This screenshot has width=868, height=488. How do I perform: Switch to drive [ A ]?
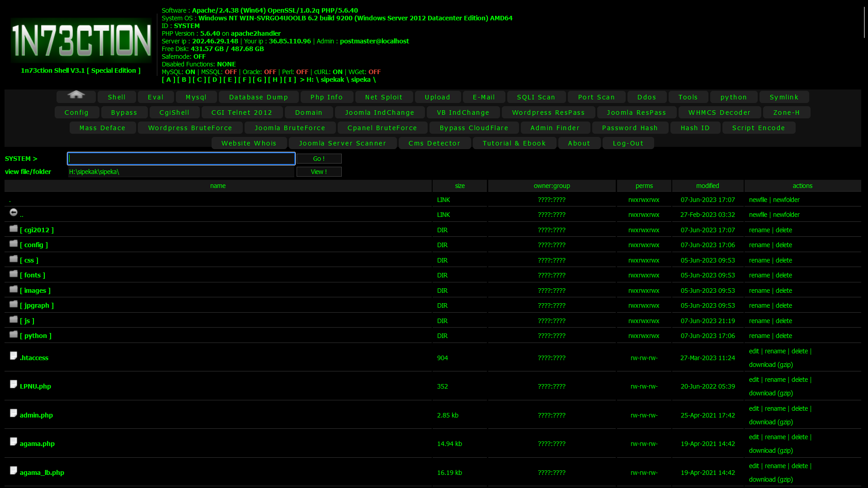click(x=169, y=80)
